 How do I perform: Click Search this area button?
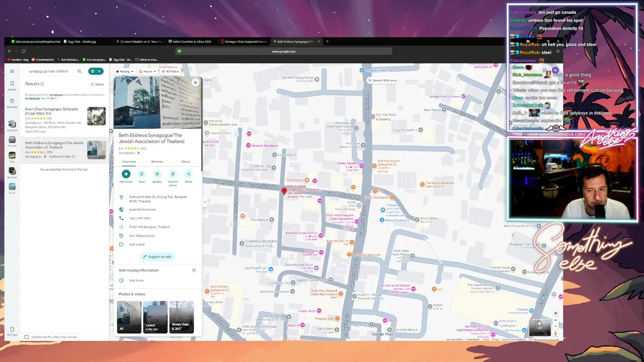(382, 80)
